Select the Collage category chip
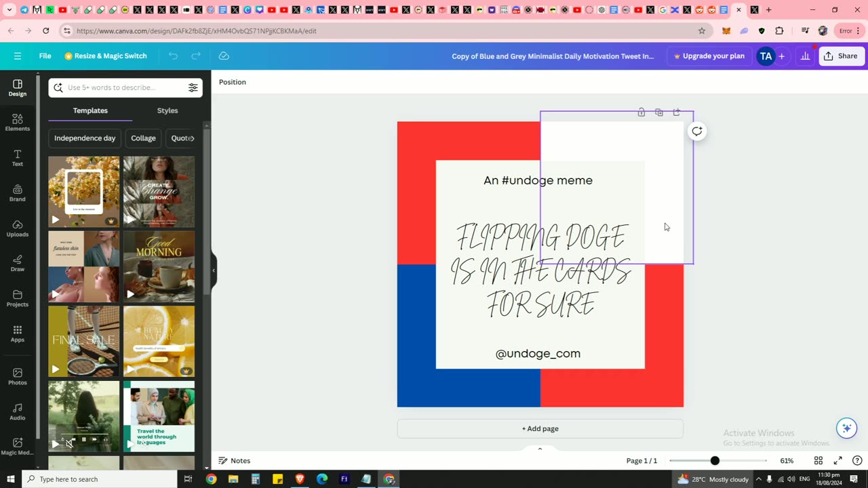Screen dimensions: 868x488 point(143,138)
